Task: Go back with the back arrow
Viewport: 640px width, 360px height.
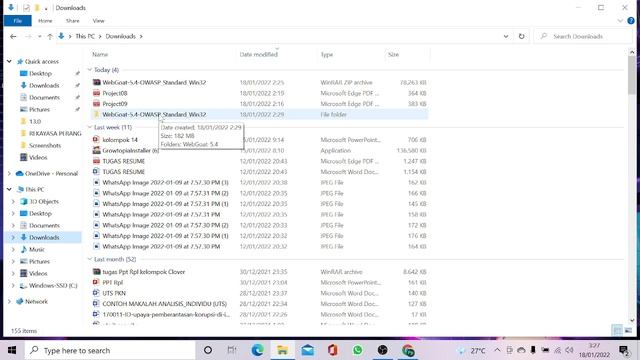Action: click(13, 36)
